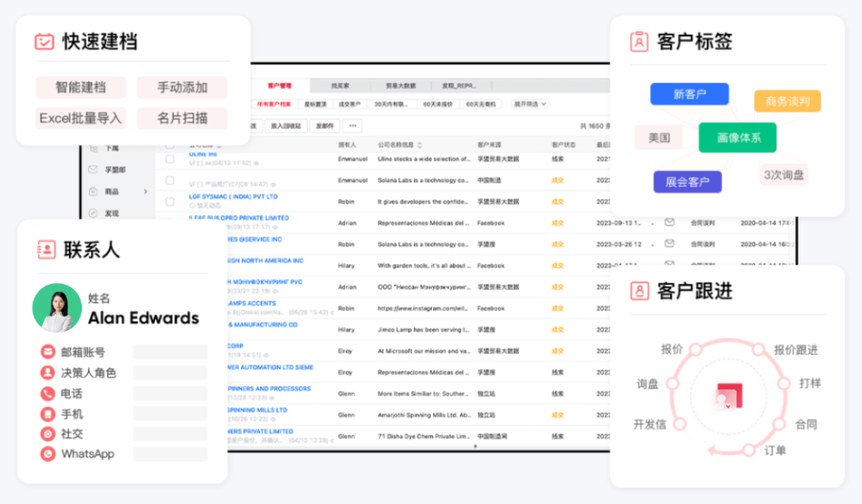The width and height of the screenshot is (862, 504).
Task: Click the Excel批量导入 button
Action: click(79, 118)
